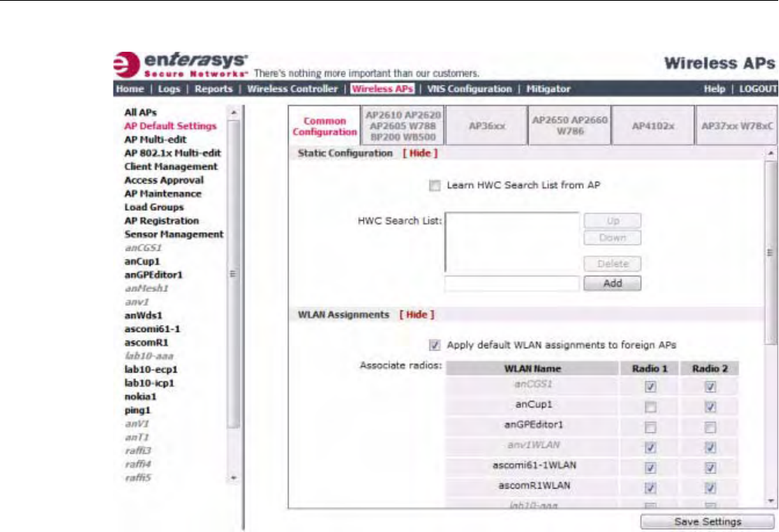The width and height of the screenshot is (779, 532).
Task: Select nokia1 in the sidebar list
Action: point(141,396)
